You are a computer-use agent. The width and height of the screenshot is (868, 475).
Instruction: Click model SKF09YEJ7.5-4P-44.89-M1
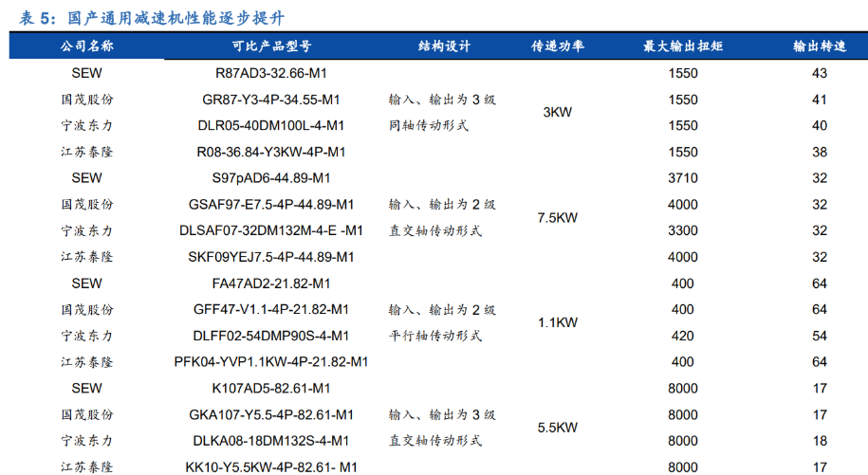(x=271, y=257)
